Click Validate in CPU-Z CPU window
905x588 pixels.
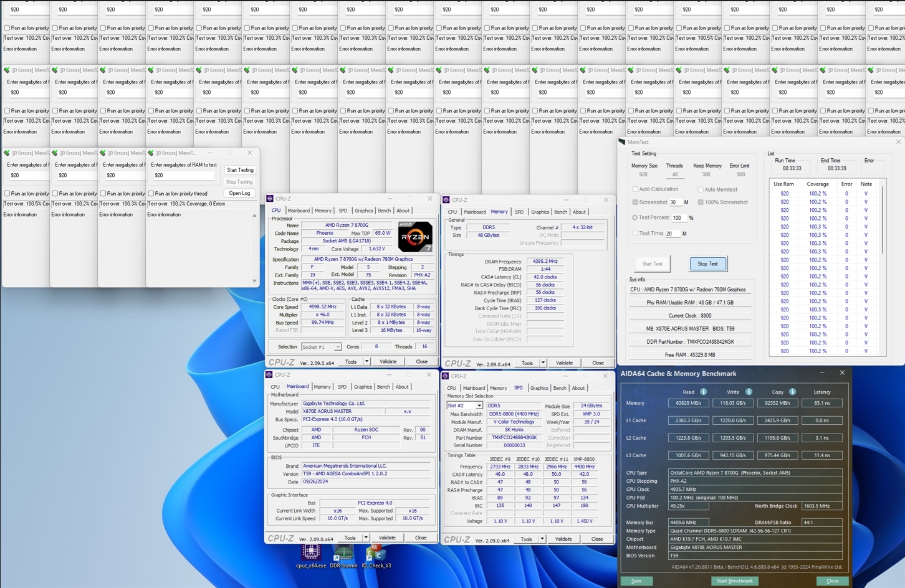pos(388,362)
